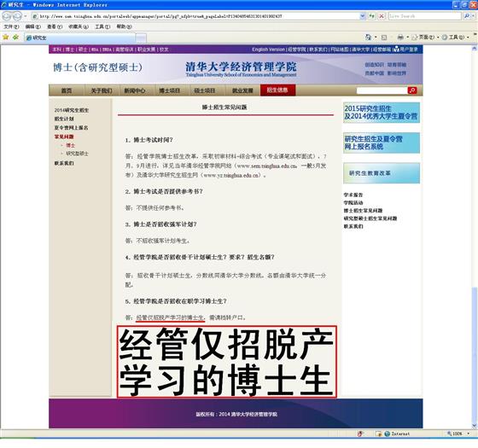Open the 博士项目 navigation tab
The image size is (478, 448).
click(x=170, y=90)
